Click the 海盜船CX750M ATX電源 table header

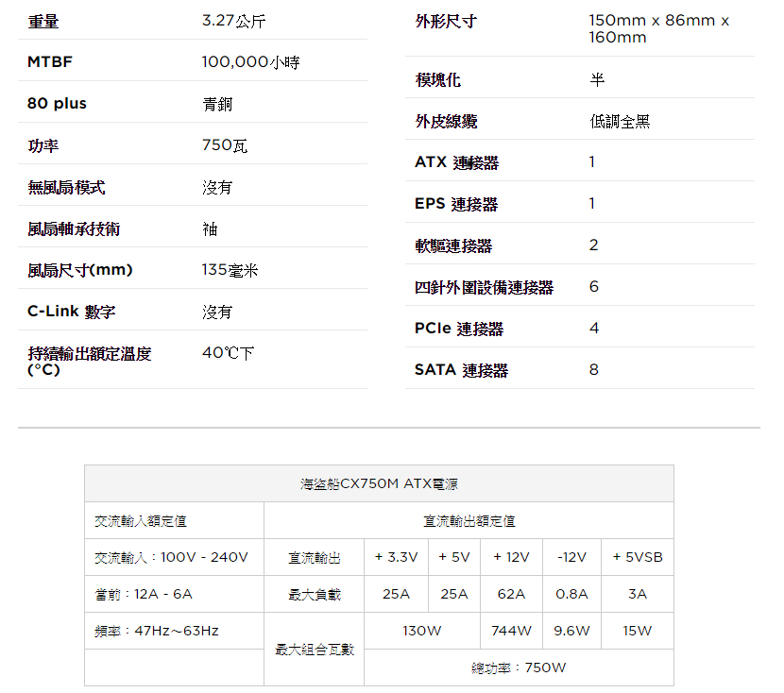point(379,484)
